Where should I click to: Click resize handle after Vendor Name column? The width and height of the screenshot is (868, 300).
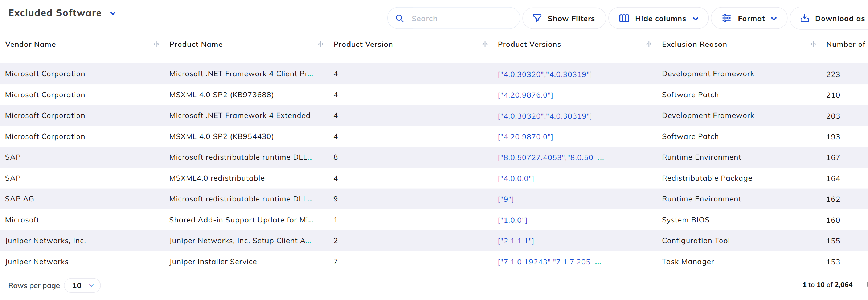pyautogui.click(x=156, y=44)
